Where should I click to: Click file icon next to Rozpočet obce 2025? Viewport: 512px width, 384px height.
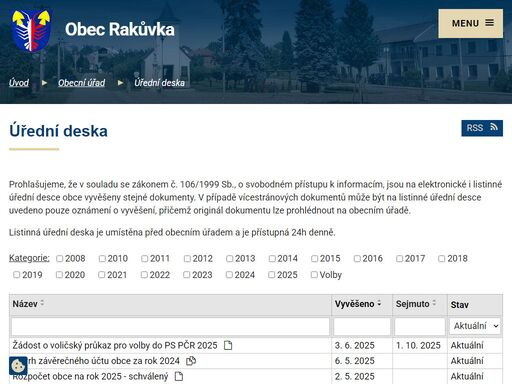179,376
